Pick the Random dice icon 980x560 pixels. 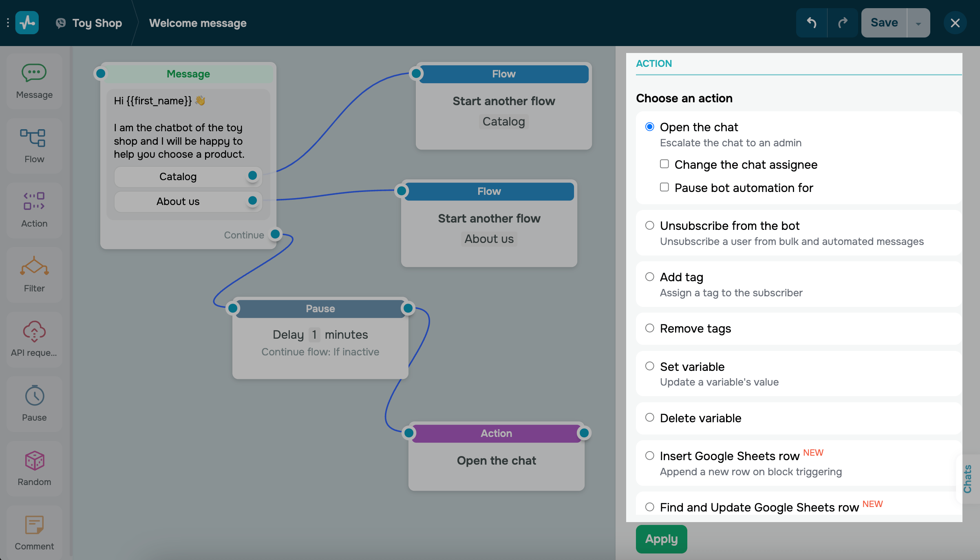point(34,461)
